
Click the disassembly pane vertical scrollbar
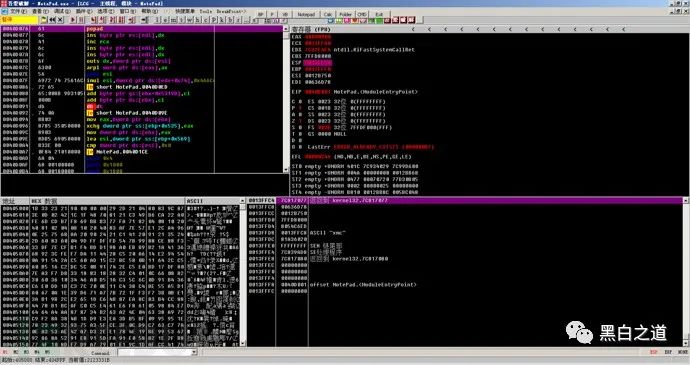[286, 99]
